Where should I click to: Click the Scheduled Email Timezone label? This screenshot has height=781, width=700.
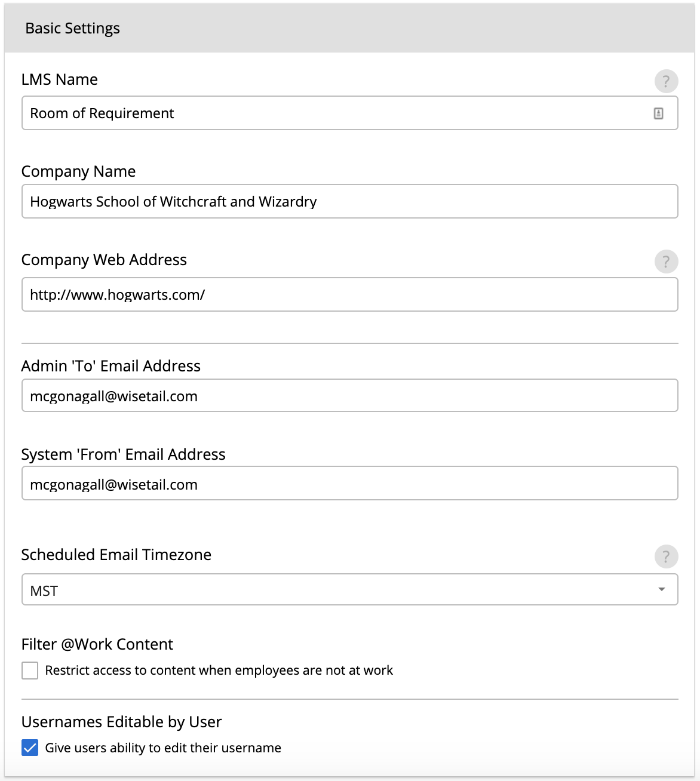click(116, 555)
